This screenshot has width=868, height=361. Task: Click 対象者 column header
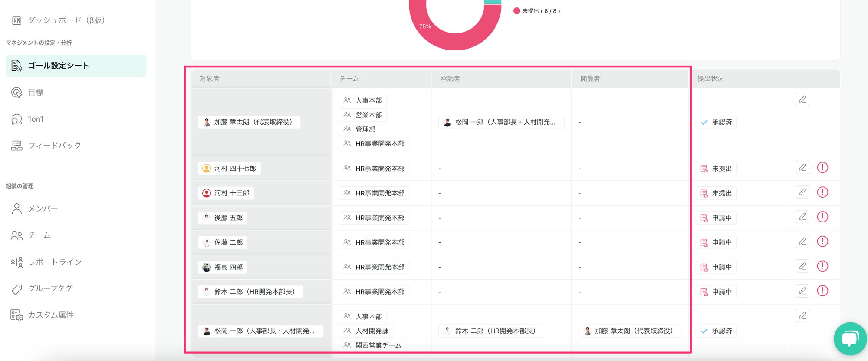[210, 79]
